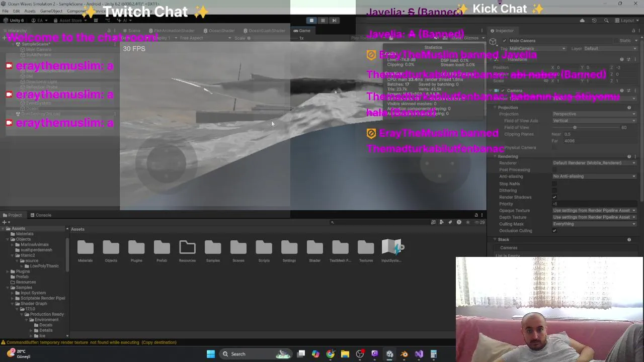Click the Project panel search field
644x362 pixels.
click(380, 222)
